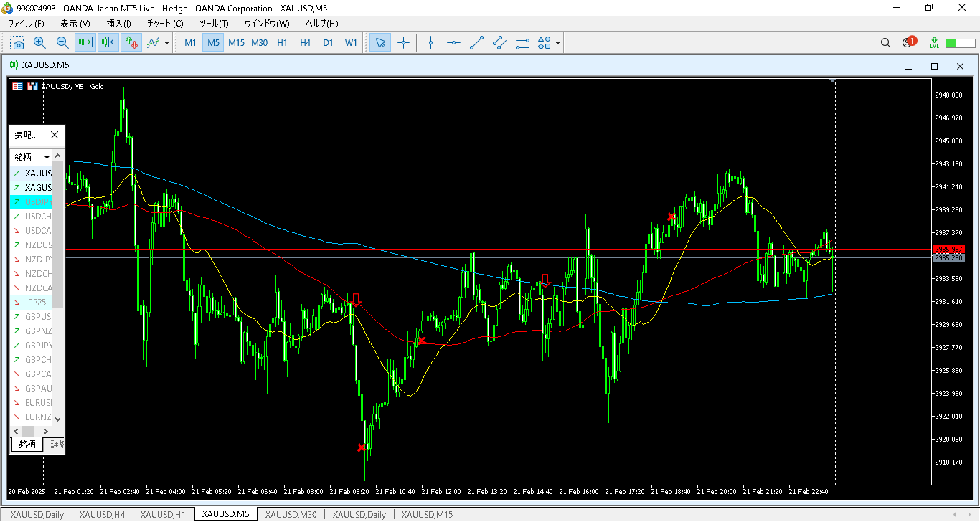Select the JP225 symbol row
980x522 pixels.
click(x=32, y=303)
